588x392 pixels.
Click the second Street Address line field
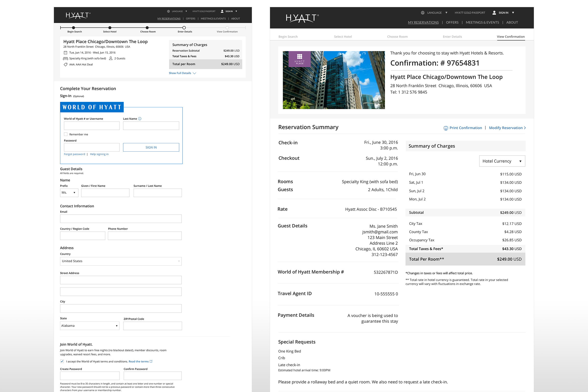(x=121, y=292)
